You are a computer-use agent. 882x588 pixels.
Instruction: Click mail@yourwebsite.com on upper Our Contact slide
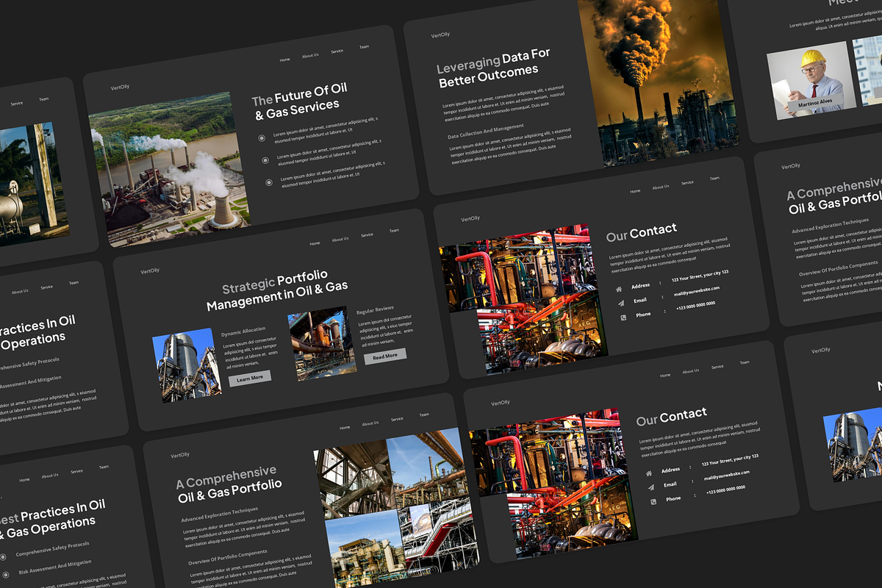(697, 292)
